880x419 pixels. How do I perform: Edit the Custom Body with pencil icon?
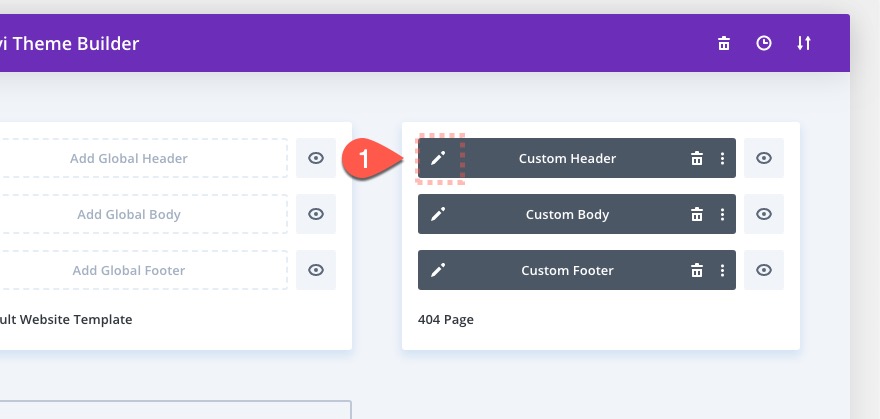point(438,214)
